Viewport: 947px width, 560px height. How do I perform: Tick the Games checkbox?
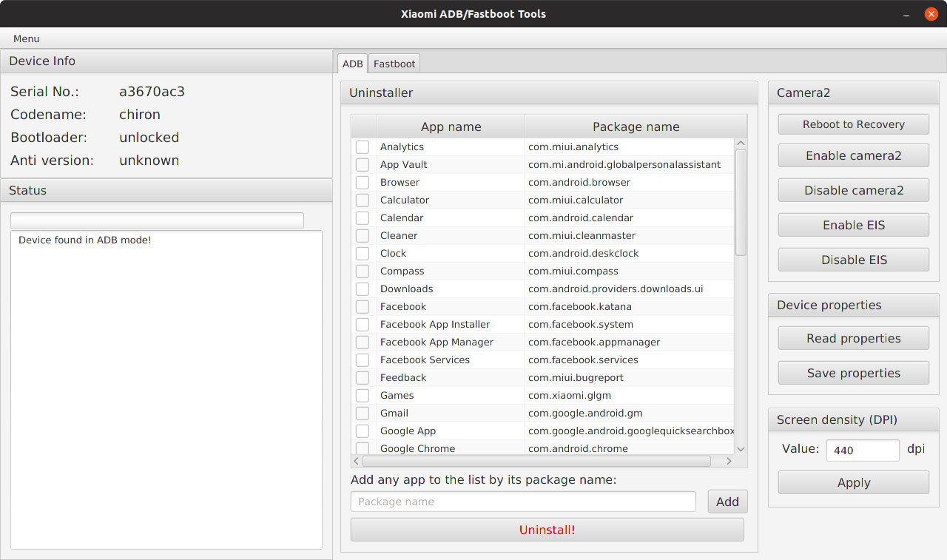click(363, 396)
